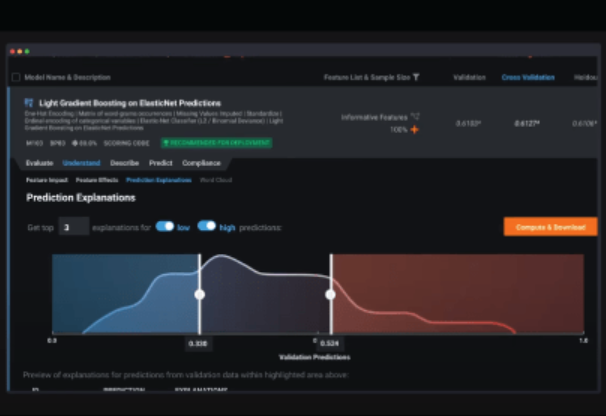Open the Compliance tab
Screen dimensions: 606x416
click(201, 163)
